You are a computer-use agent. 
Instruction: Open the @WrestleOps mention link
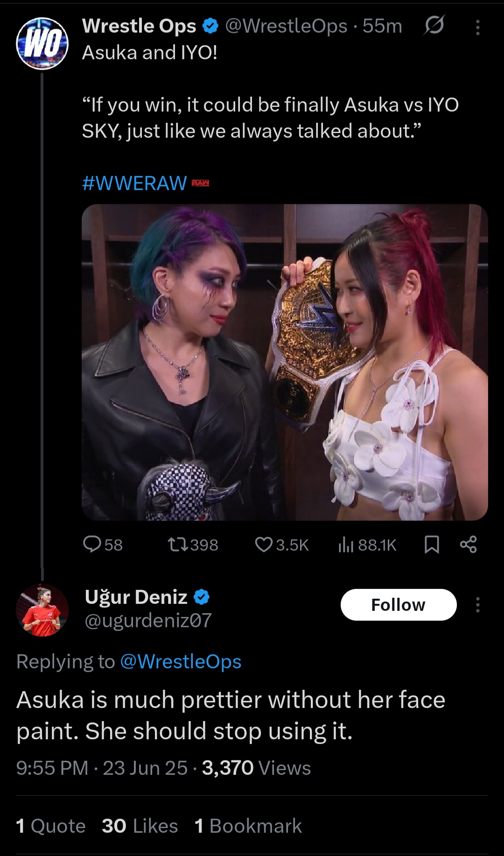click(181, 661)
